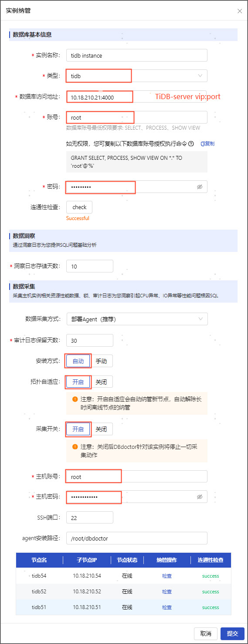248x644 pixels.
Task: Show database password via eye icon
Action: pyautogui.click(x=200, y=187)
